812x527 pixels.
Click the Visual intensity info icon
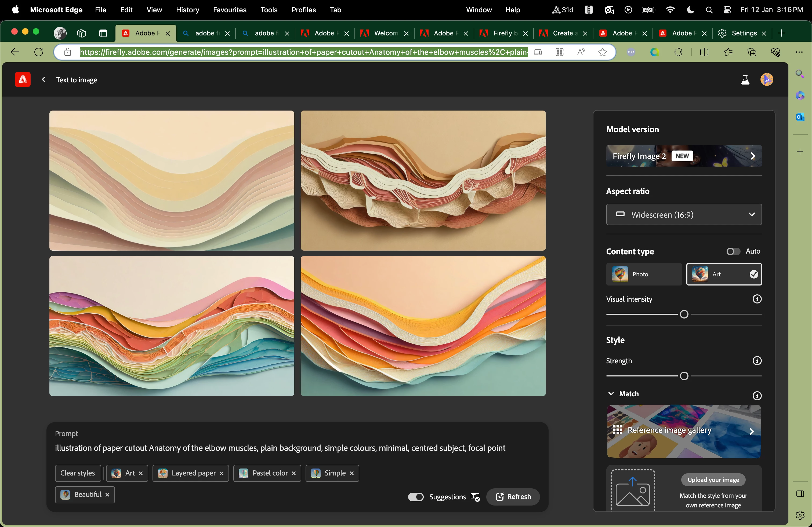click(757, 299)
